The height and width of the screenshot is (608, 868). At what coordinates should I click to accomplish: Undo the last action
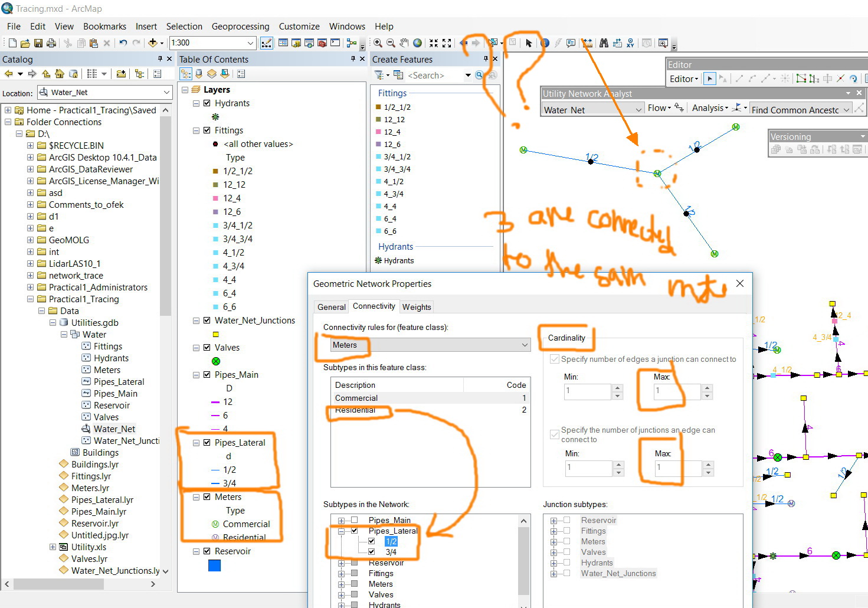(x=123, y=43)
